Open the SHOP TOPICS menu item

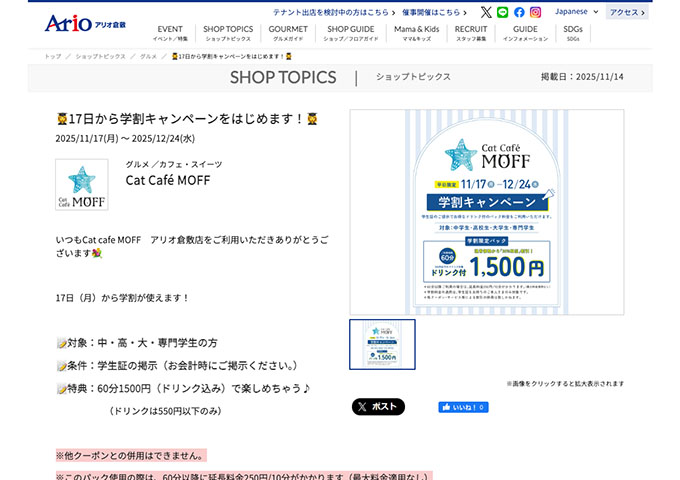[x=228, y=33]
